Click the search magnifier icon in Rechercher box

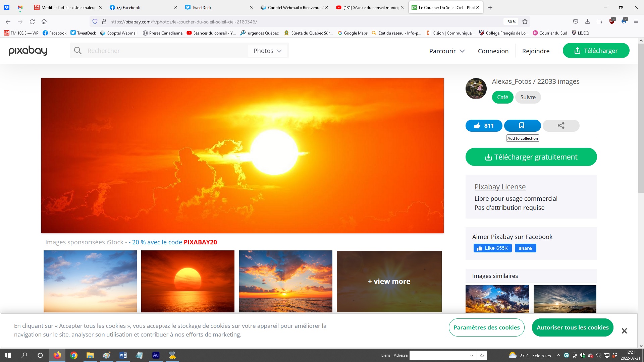(78, 51)
